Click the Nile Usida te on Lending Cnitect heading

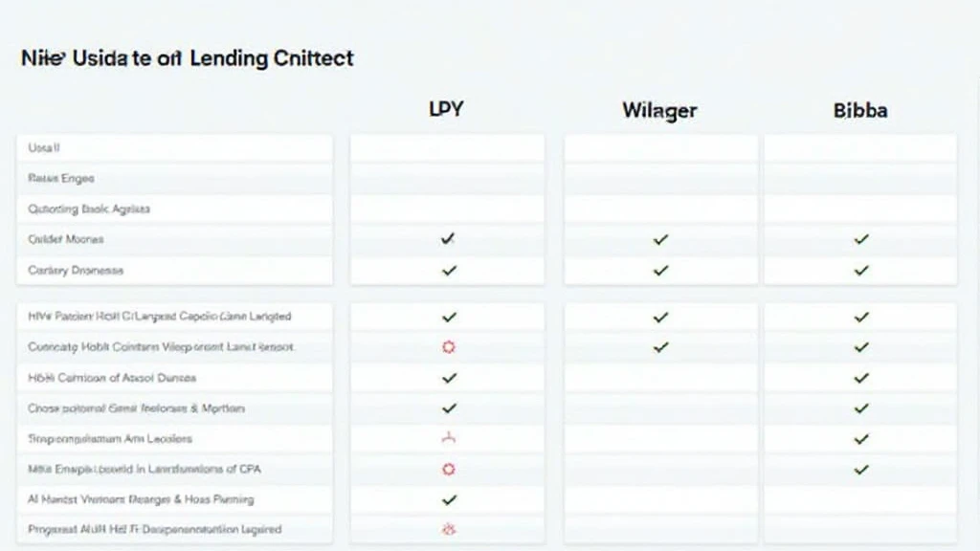click(187, 57)
